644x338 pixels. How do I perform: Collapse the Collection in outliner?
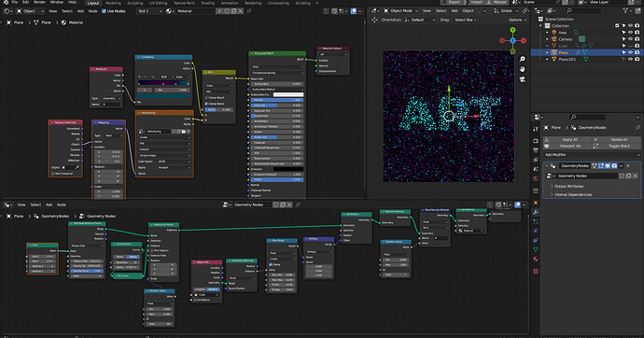(541, 26)
